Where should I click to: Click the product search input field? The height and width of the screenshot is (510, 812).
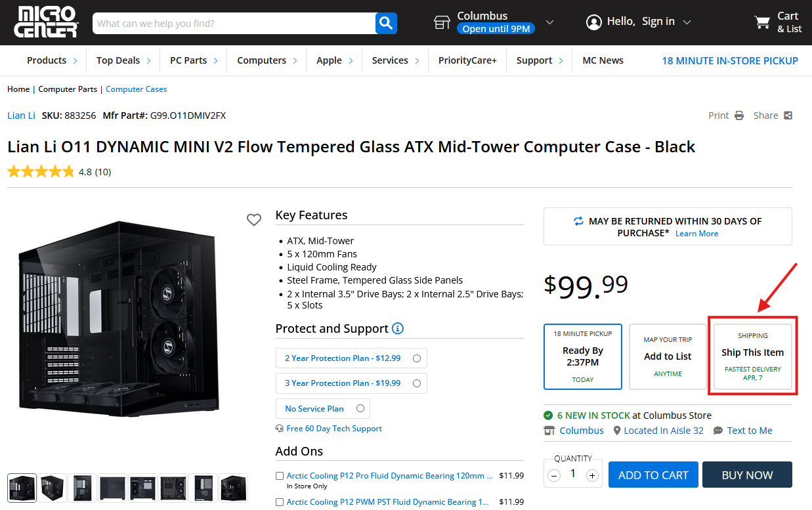pyautogui.click(x=233, y=24)
